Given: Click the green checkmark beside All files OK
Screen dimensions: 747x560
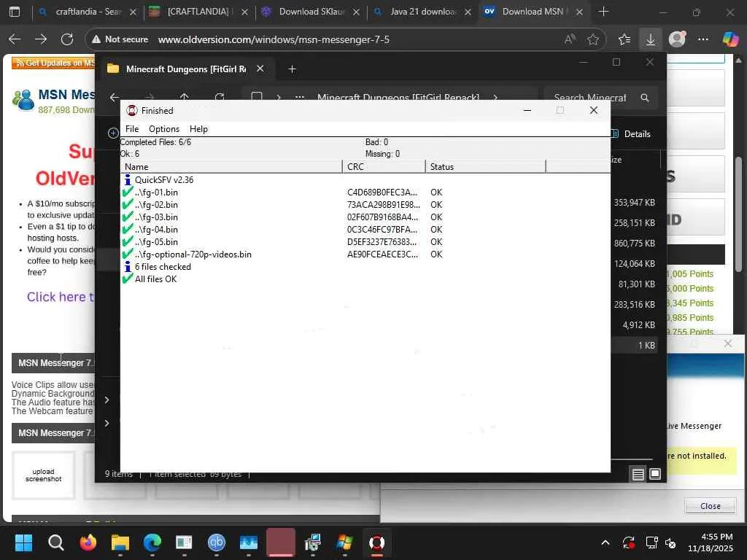Looking at the screenshot, I should (x=127, y=279).
